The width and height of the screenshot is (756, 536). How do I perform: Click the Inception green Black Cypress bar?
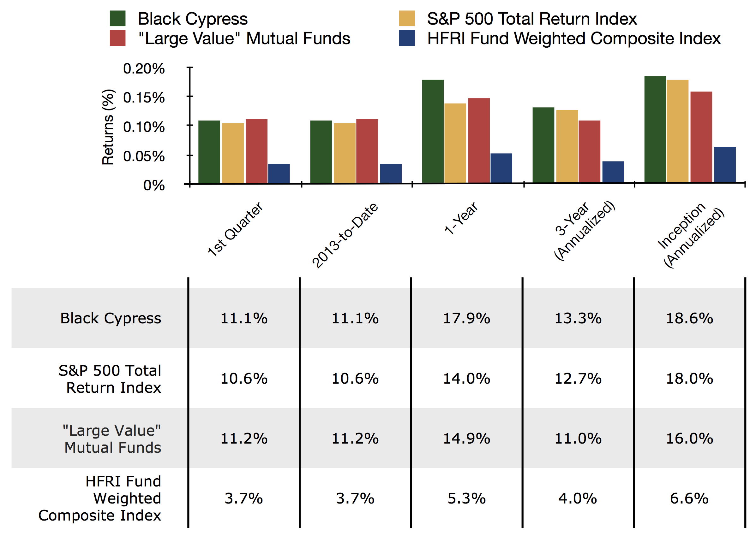point(655,129)
